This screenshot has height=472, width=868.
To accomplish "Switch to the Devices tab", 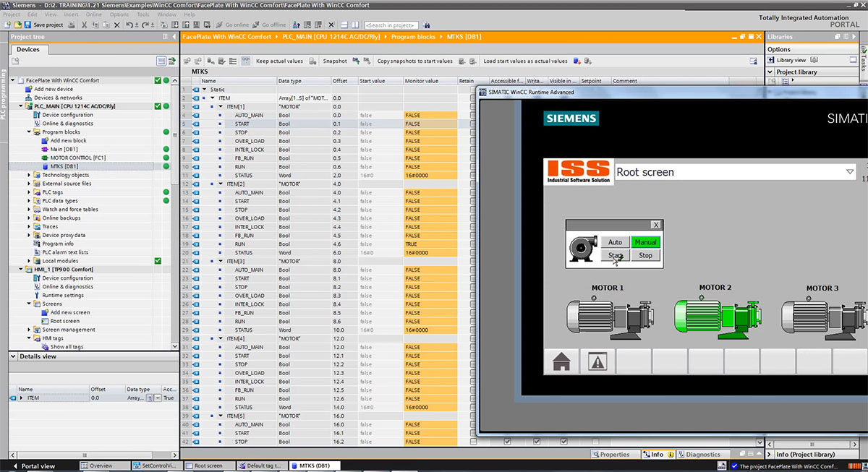I will click(x=28, y=49).
